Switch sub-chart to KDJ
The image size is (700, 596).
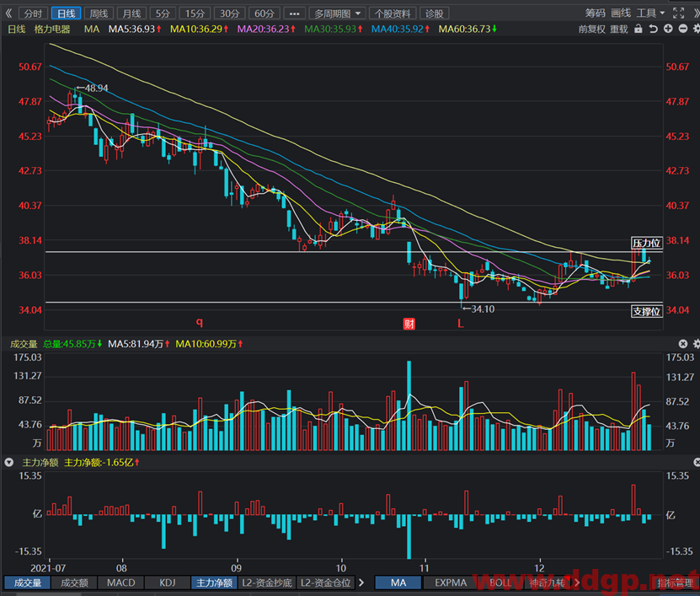point(168,583)
